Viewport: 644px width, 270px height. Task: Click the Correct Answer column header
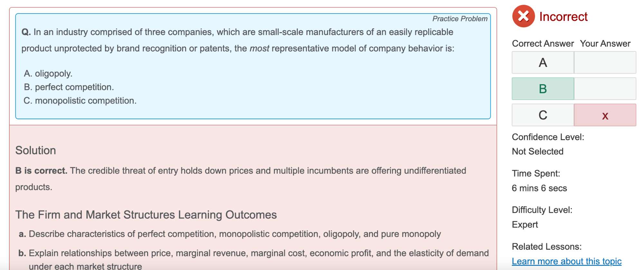(x=543, y=44)
